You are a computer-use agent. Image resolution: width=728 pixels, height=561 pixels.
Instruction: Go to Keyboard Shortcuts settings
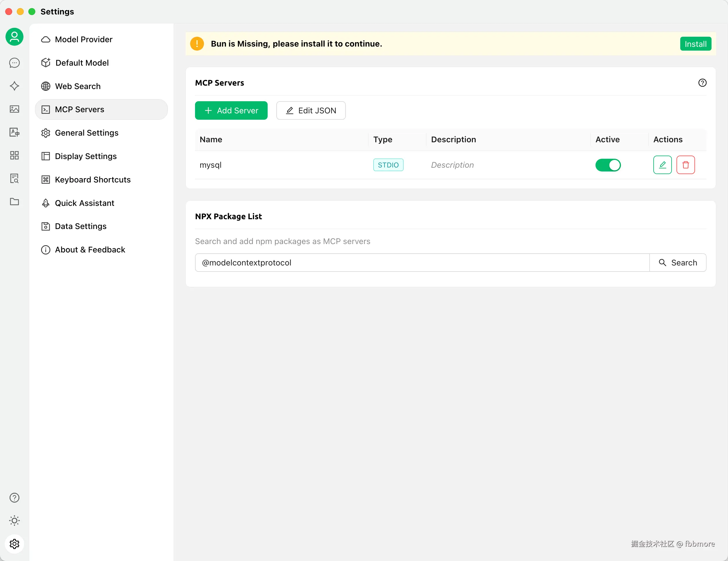(x=92, y=180)
